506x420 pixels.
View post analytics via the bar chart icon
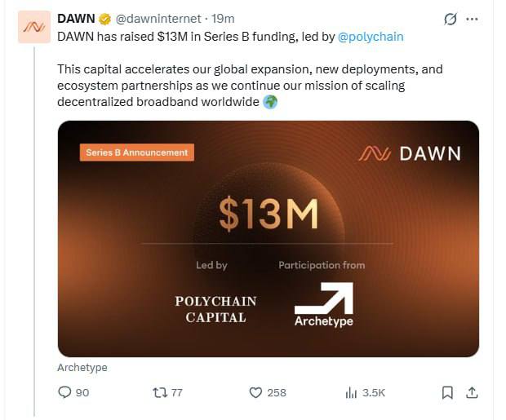[x=351, y=392]
